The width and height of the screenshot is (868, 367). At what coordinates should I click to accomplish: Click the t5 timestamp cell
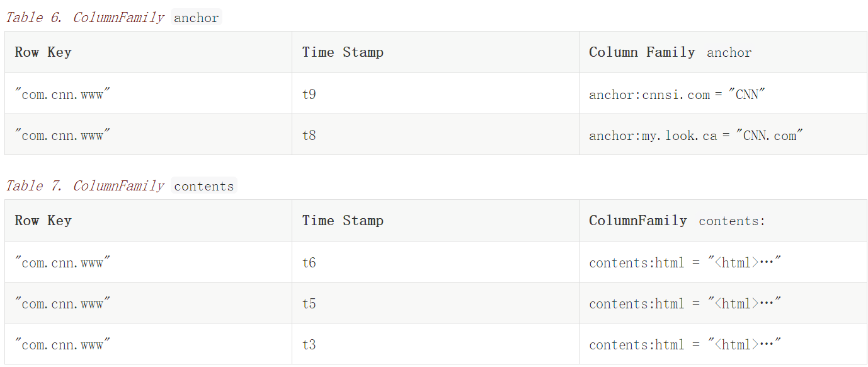pyautogui.click(x=309, y=304)
